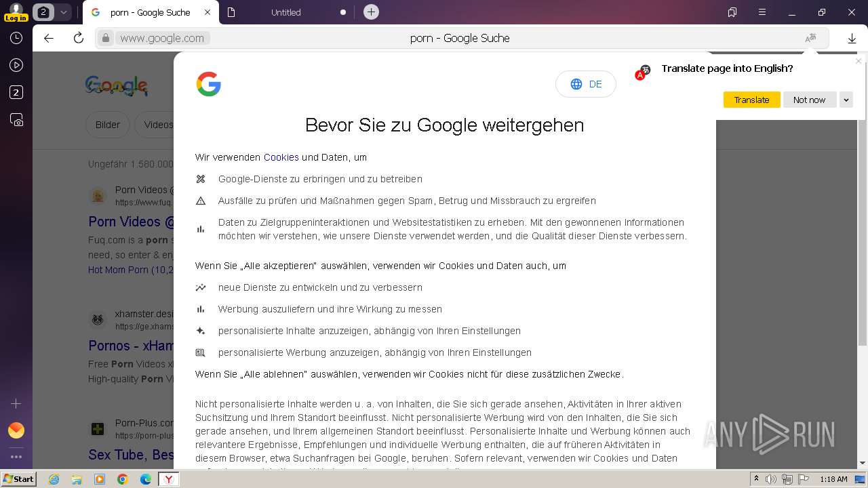Image resolution: width=868 pixels, height=488 pixels.
Task: Open the Sex Tube, Best result link
Action: tap(131, 454)
